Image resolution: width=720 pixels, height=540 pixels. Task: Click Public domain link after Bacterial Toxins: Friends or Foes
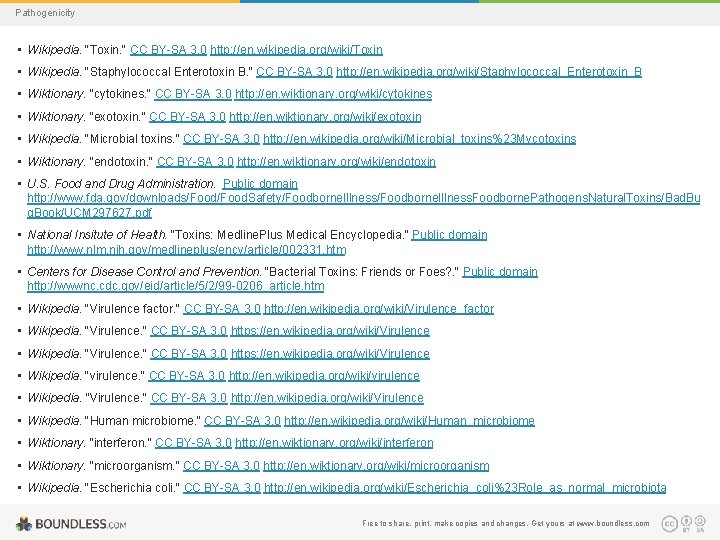[500, 271]
